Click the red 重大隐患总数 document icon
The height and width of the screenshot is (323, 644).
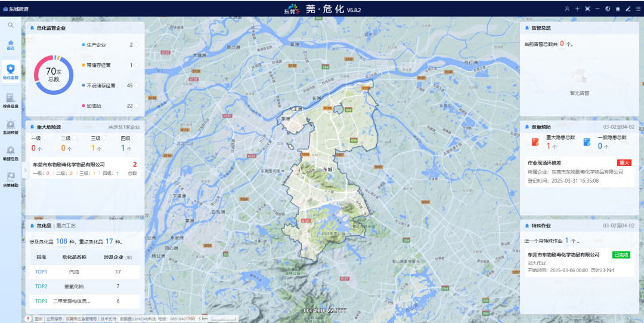(535, 142)
